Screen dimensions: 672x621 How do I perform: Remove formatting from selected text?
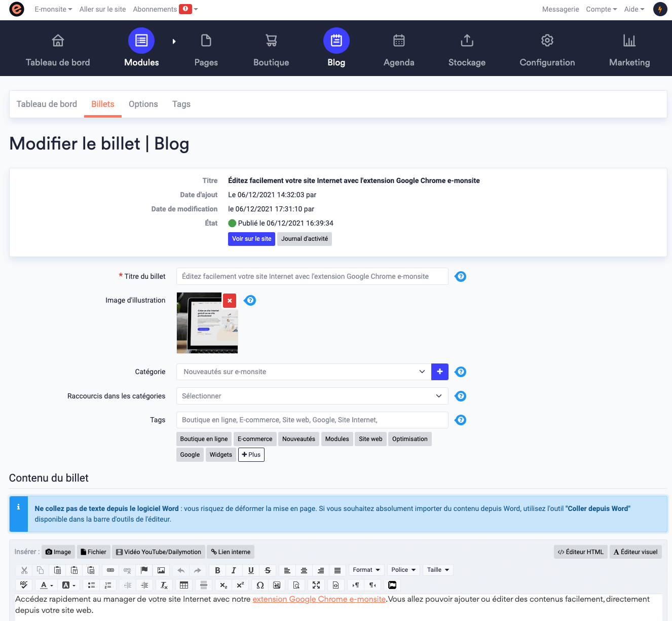[164, 585]
